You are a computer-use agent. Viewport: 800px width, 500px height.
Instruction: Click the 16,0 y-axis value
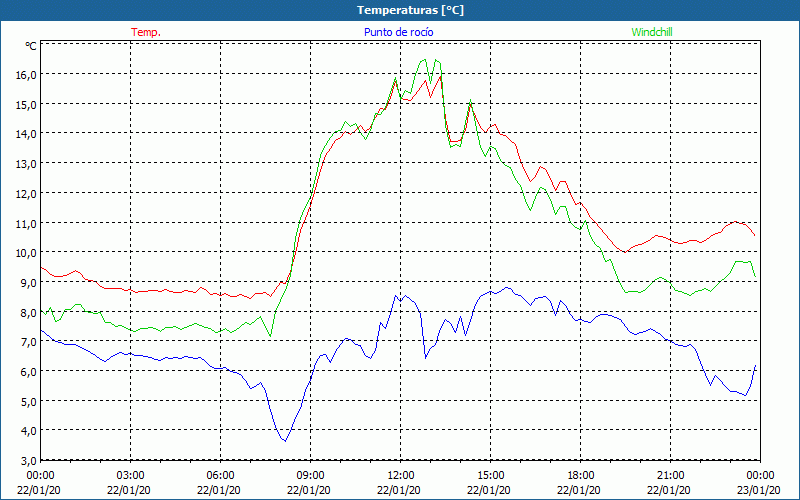point(27,75)
